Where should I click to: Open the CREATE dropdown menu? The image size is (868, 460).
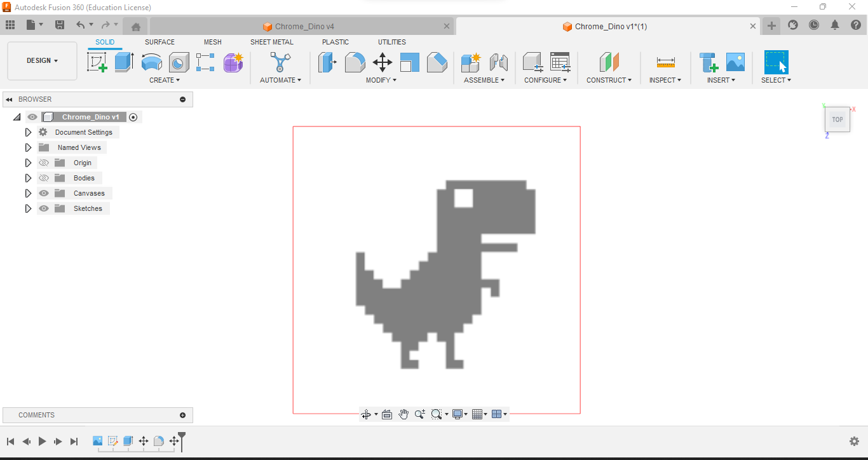click(x=165, y=80)
